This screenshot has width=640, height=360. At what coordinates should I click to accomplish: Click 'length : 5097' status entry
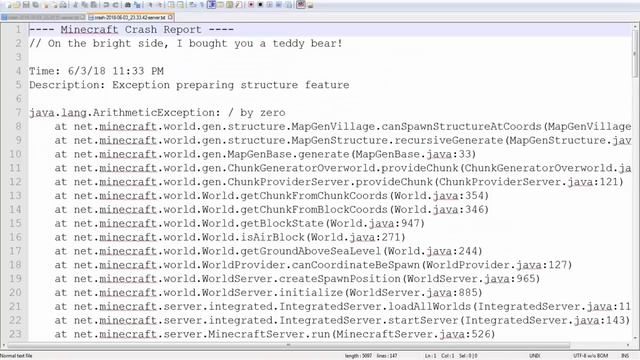click(358, 356)
